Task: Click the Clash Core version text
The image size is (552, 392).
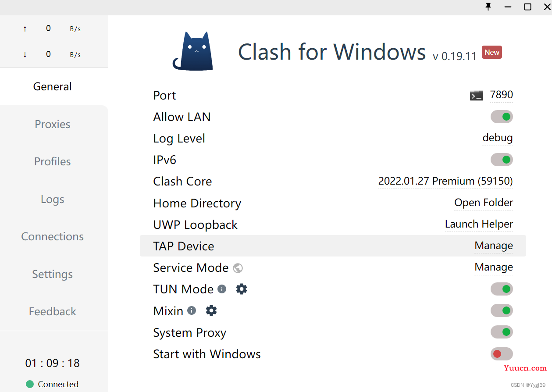Action: (445, 181)
